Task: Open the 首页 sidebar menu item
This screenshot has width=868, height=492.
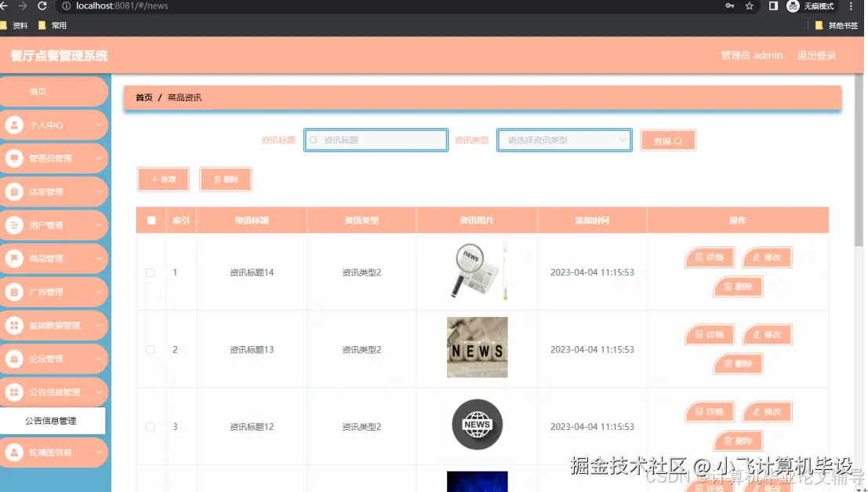Action: tap(53, 92)
